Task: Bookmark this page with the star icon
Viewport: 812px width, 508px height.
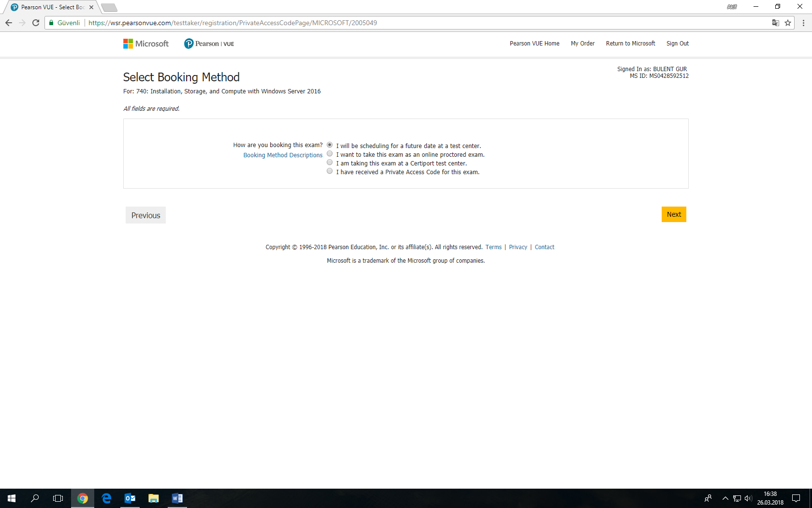Action: (788, 23)
